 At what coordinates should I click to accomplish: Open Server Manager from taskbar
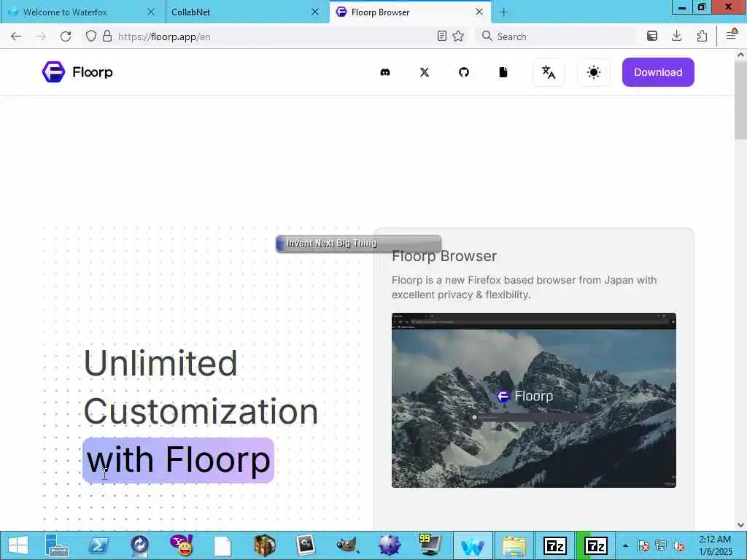click(58, 545)
